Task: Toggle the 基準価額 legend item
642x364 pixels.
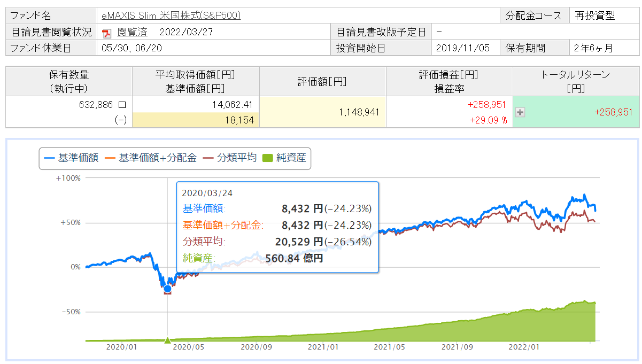Action: [x=71, y=158]
